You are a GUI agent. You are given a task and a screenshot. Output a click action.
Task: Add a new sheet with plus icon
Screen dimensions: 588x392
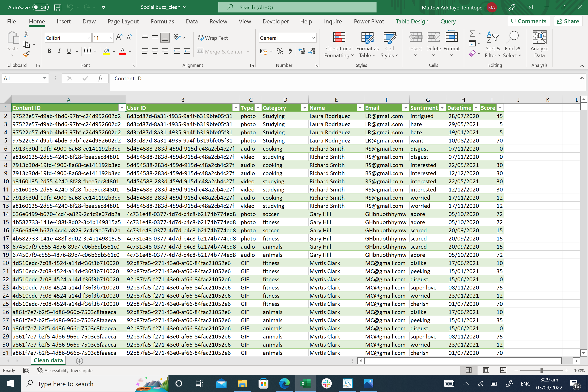pos(80,361)
